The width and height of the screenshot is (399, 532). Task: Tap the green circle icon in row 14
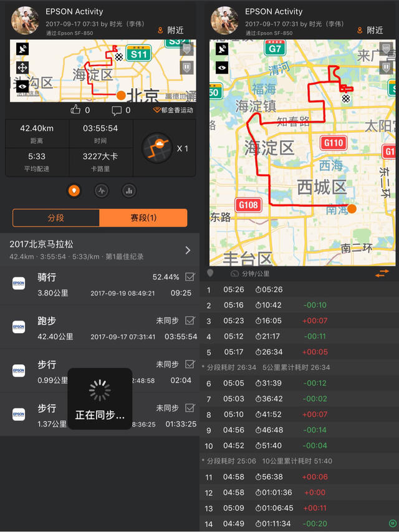(392, 523)
